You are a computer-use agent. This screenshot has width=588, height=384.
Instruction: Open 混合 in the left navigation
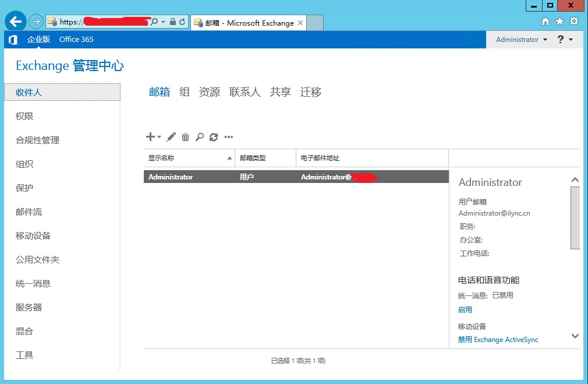click(24, 332)
